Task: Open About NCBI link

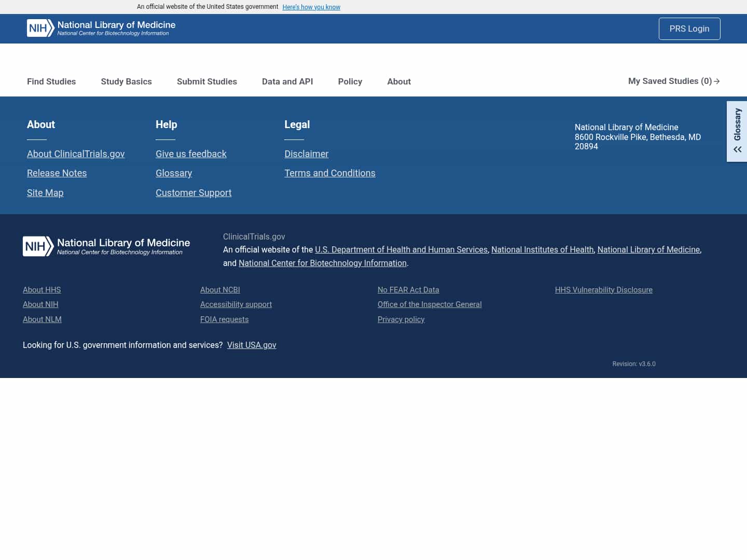Action: point(220,289)
